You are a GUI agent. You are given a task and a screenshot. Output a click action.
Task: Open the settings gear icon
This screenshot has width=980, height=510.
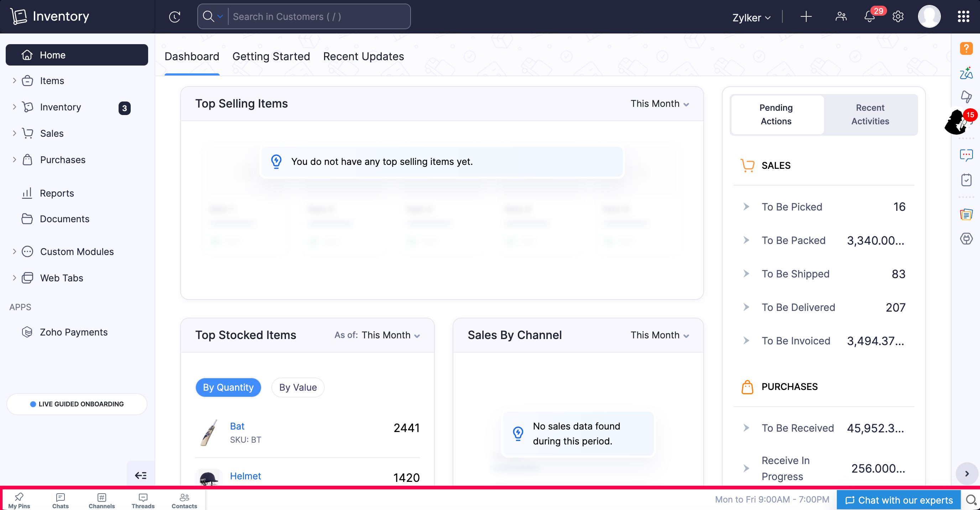coord(898,17)
